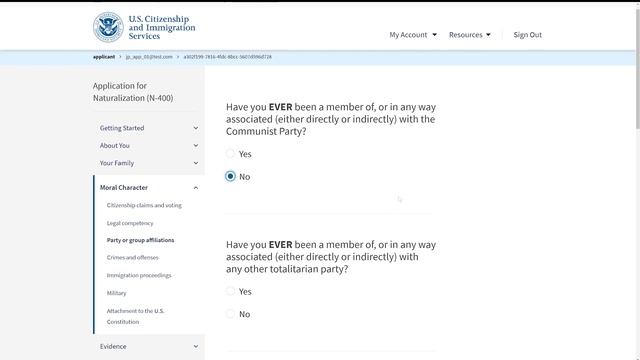The height and width of the screenshot is (360, 640).
Task: Click the email address breadcrumb
Action: pos(149,57)
